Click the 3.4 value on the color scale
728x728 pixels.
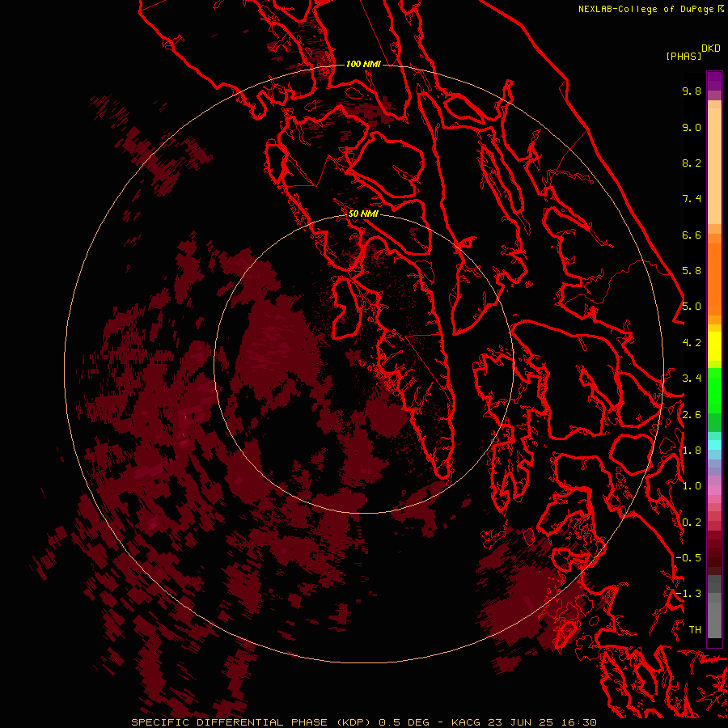pos(692,379)
